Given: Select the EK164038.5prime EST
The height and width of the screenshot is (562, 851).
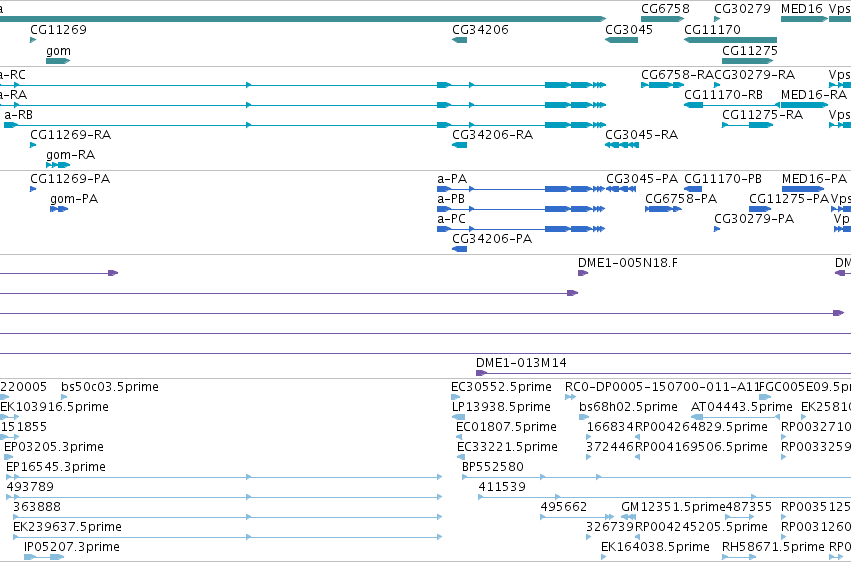Looking at the screenshot, I should [604, 557].
